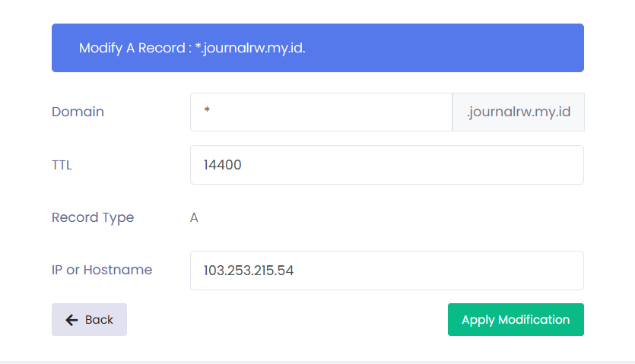Click the Domain field label

pyautogui.click(x=78, y=112)
